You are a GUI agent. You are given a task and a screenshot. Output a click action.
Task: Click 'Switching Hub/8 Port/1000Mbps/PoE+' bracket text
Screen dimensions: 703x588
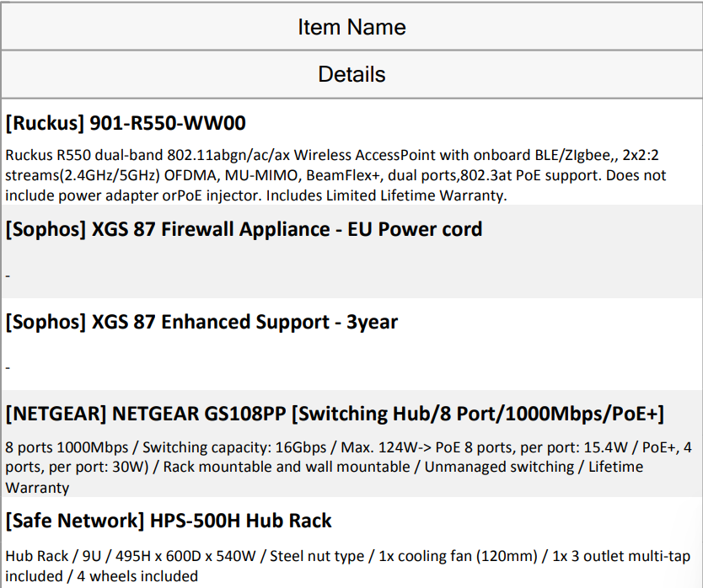click(x=478, y=414)
